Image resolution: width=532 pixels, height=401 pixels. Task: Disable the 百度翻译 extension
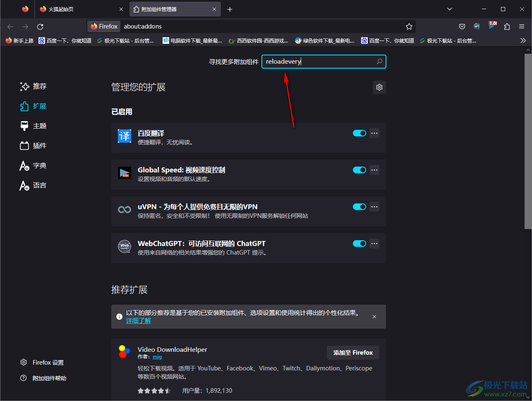tap(359, 133)
